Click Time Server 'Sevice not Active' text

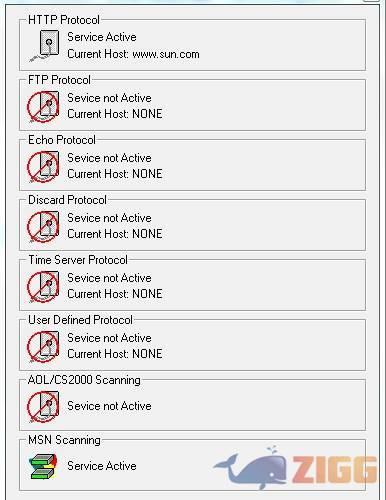pyautogui.click(x=109, y=278)
